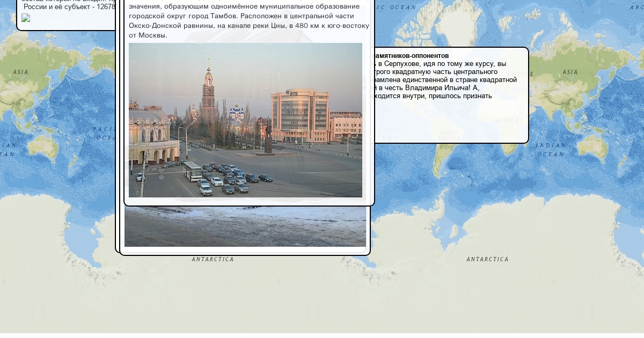
Task: Open the Tambov city square photo
Action: click(x=245, y=120)
